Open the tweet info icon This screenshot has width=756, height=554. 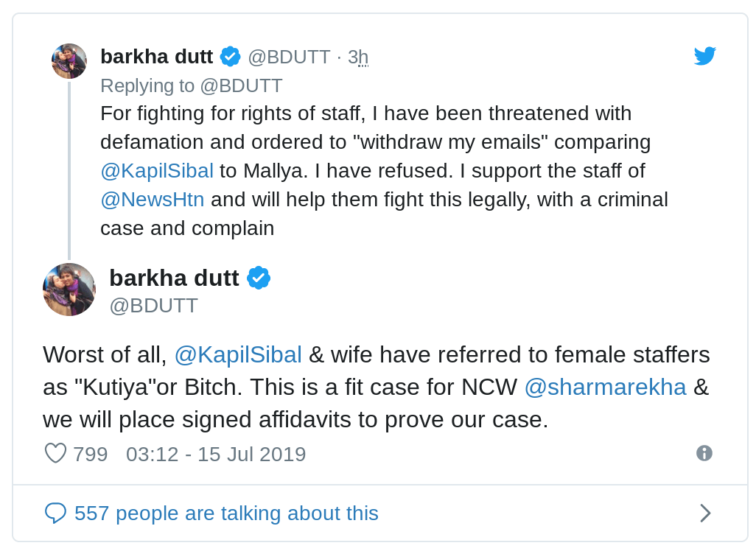click(704, 453)
